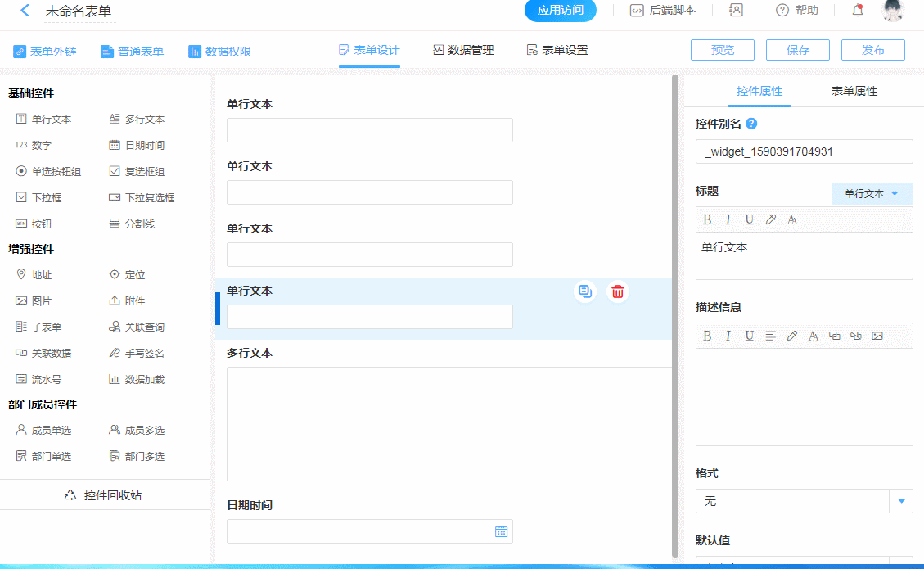Open the 单行文本 title type dropdown
The height and width of the screenshot is (569, 924).
click(872, 194)
